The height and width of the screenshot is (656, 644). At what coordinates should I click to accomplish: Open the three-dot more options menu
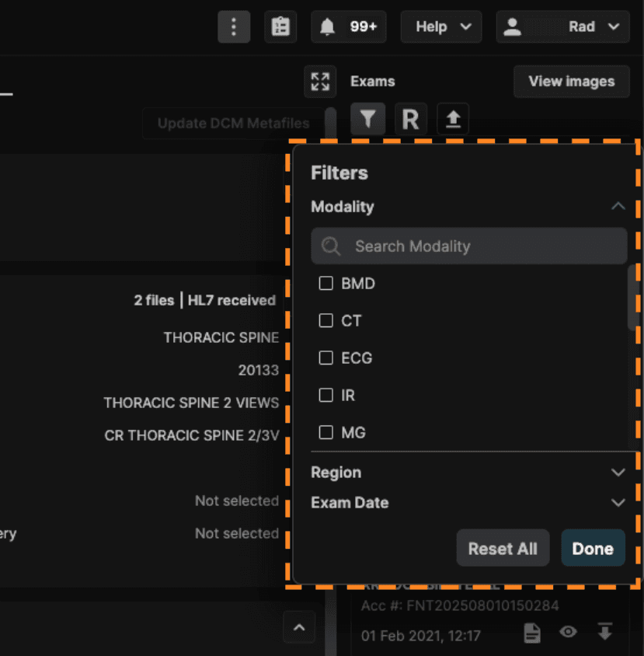click(x=234, y=26)
